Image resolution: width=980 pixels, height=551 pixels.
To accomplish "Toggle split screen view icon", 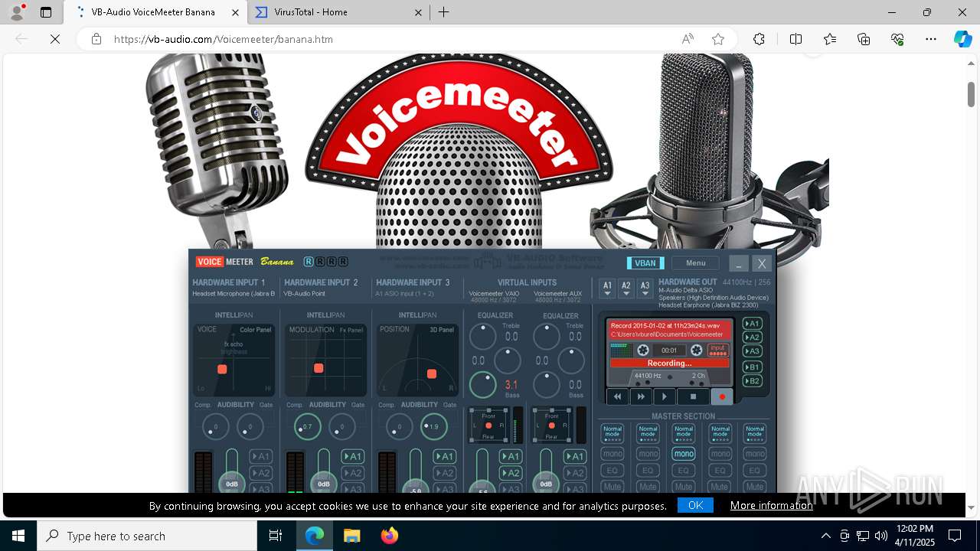I will tap(795, 39).
